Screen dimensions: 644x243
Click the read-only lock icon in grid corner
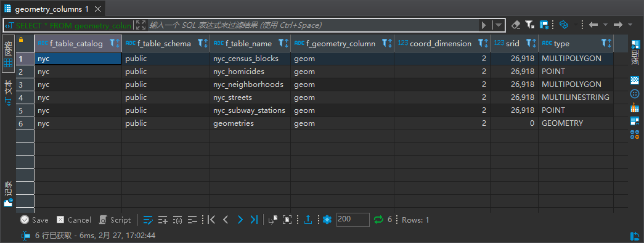click(x=21, y=40)
